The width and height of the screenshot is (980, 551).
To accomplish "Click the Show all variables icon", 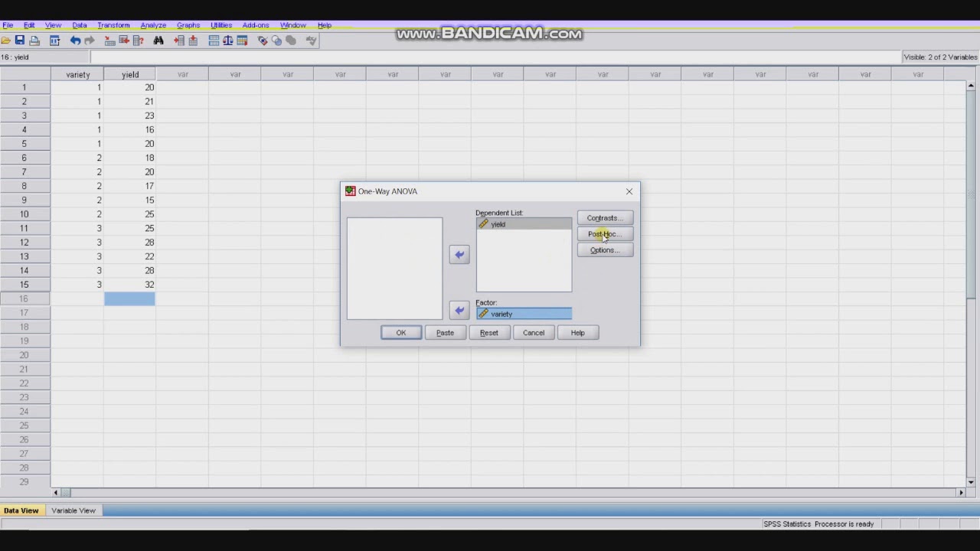I will tap(291, 41).
